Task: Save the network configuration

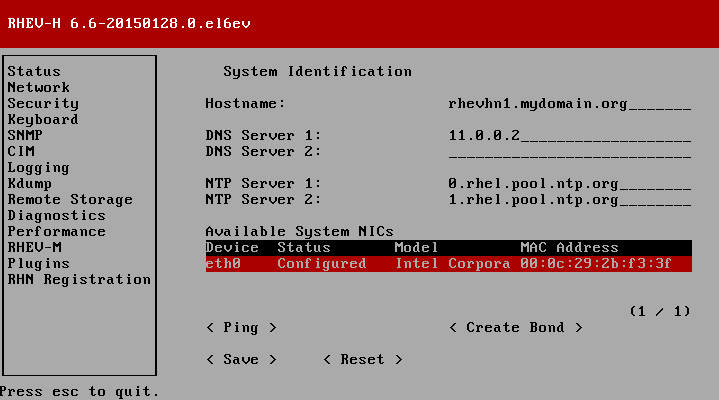Action: pyautogui.click(x=241, y=360)
